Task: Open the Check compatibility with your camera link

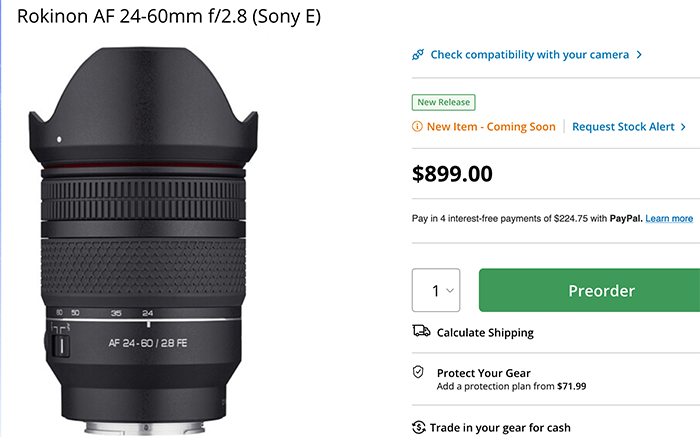Action: [529, 54]
